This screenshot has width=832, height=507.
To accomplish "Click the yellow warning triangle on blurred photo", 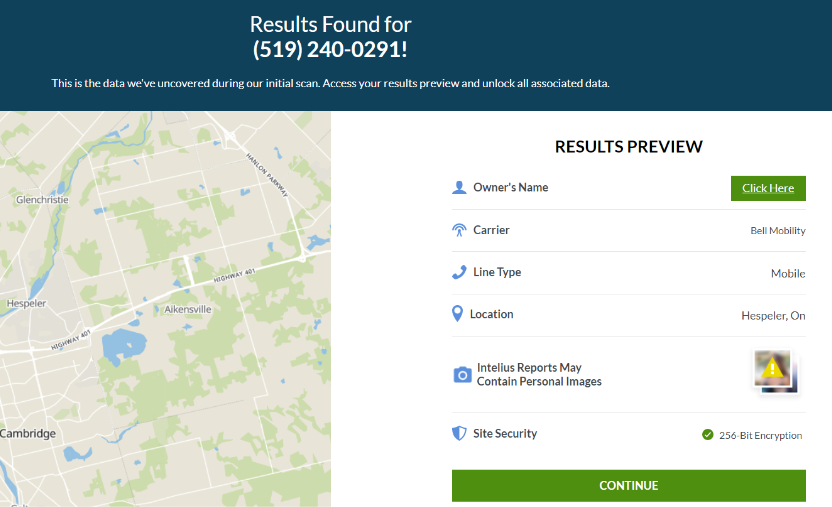I will coord(772,368).
